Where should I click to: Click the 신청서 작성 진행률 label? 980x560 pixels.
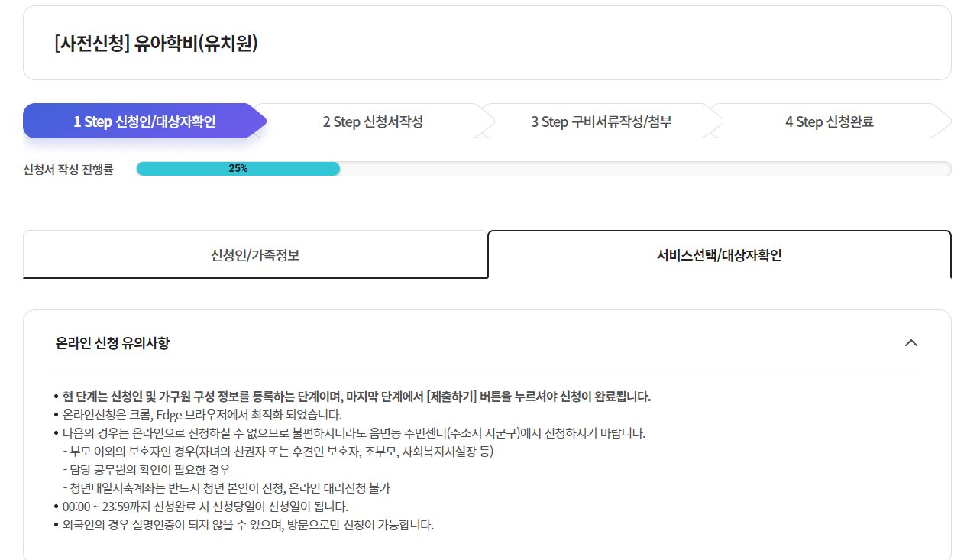[x=68, y=168]
